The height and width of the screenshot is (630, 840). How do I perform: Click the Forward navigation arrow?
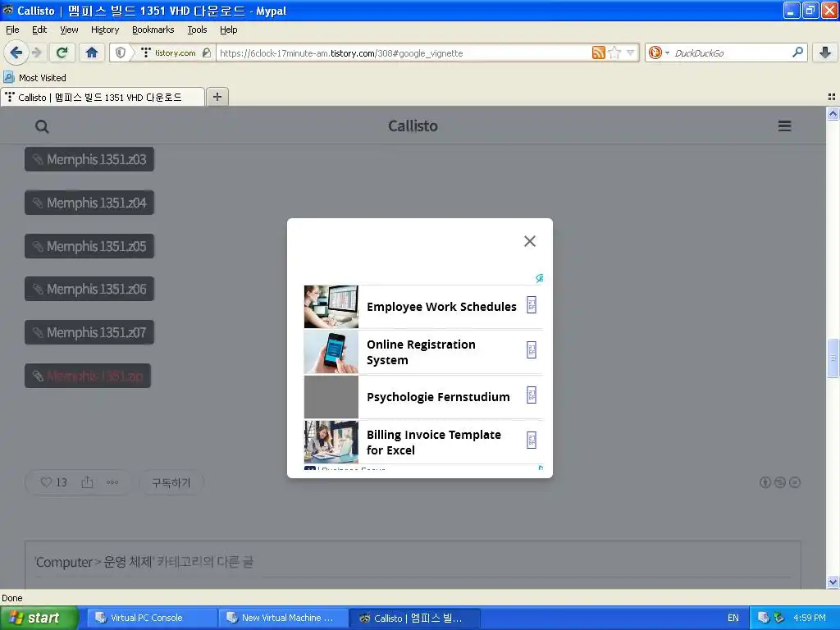click(x=36, y=52)
